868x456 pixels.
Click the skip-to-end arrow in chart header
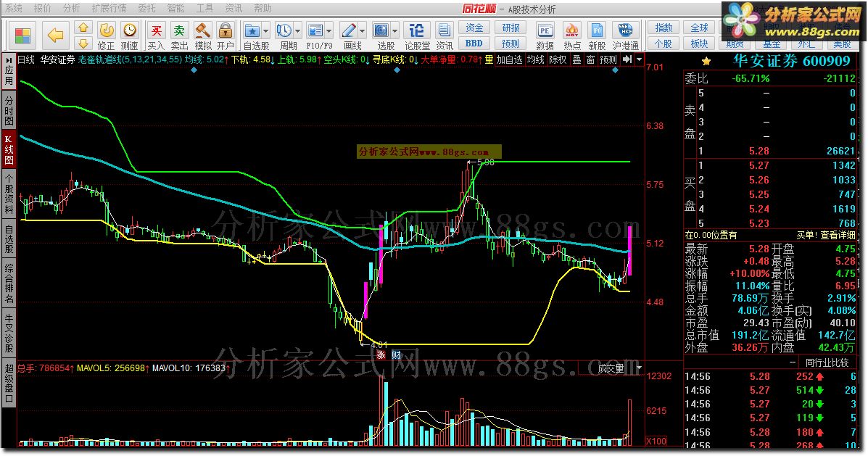(x=627, y=59)
